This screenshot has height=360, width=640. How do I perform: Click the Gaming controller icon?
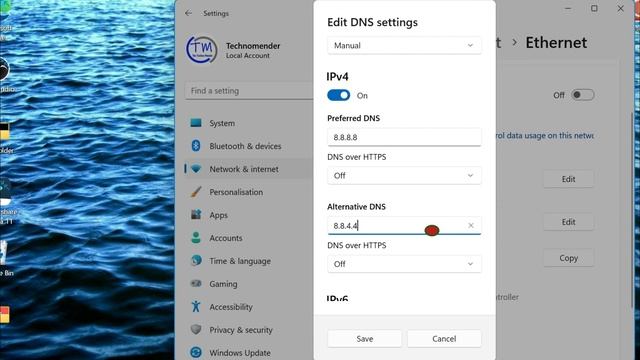click(x=196, y=284)
